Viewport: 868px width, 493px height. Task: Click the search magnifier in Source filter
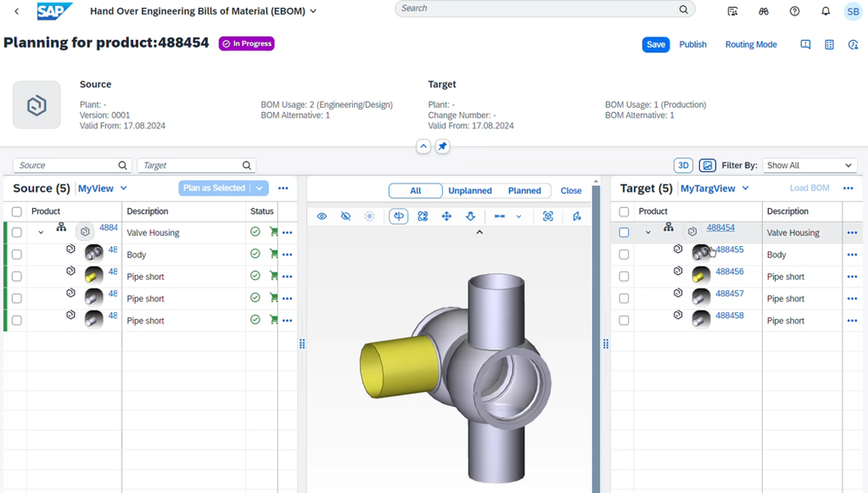coord(123,165)
